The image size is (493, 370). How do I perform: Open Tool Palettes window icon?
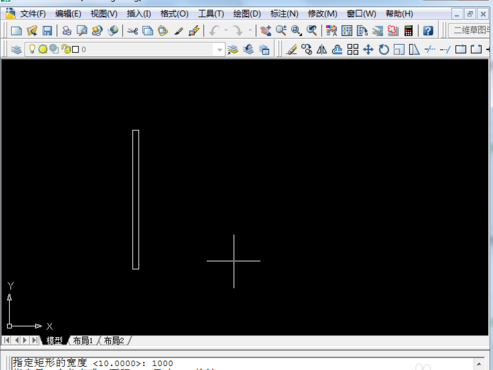362,31
